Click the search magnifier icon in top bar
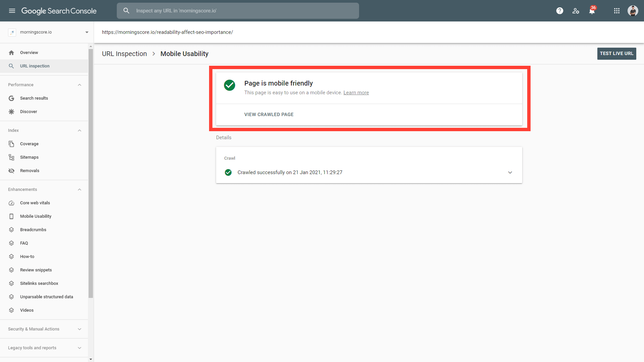 (x=126, y=11)
